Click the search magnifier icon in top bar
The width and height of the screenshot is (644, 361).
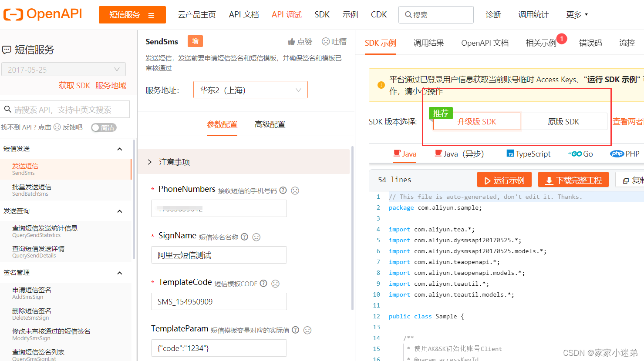pyautogui.click(x=408, y=15)
